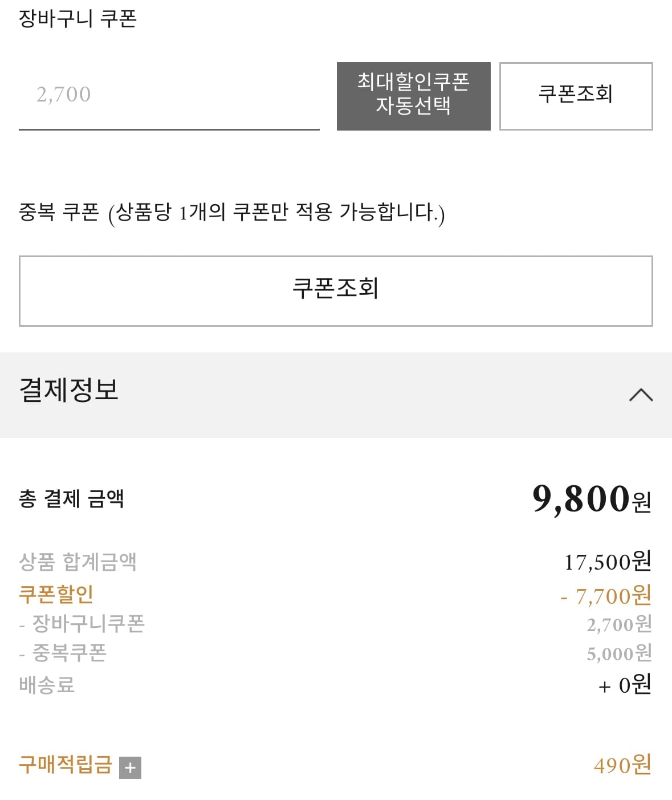Open the wide 쿠폰조회 button under 중복 쿠폰
The width and height of the screenshot is (672, 800).
(x=335, y=290)
